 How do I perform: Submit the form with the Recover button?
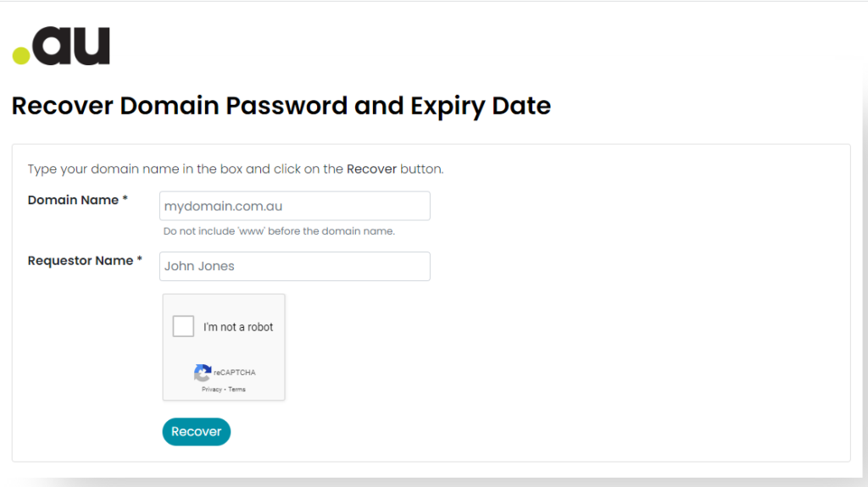pyautogui.click(x=196, y=432)
